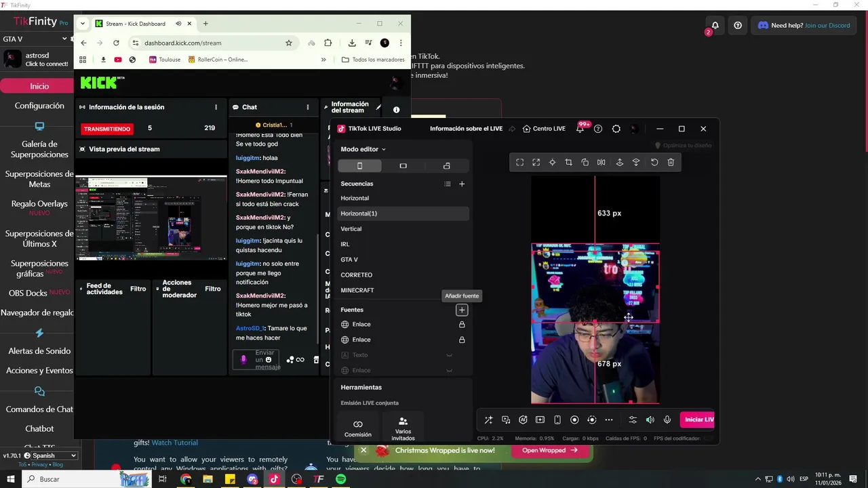The height and width of the screenshot is (488, 868).
Task: Click the magic wand effects icon
Action: click(x=488, y=420)
